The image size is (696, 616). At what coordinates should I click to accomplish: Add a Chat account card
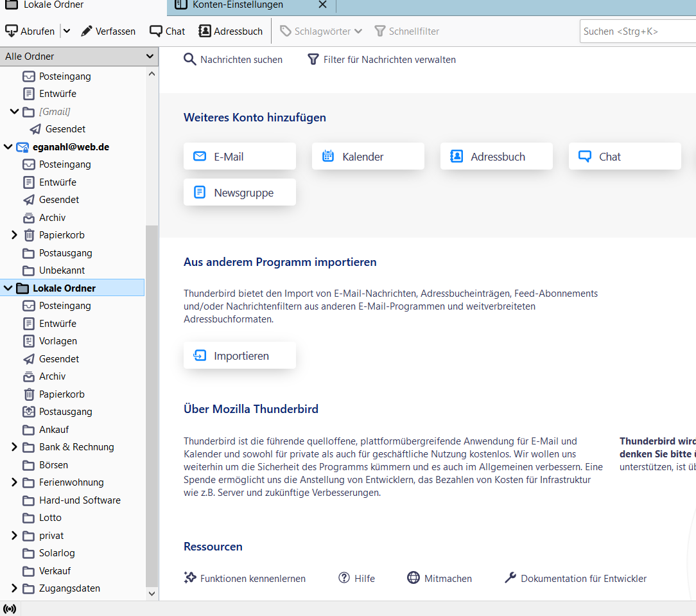625,156
